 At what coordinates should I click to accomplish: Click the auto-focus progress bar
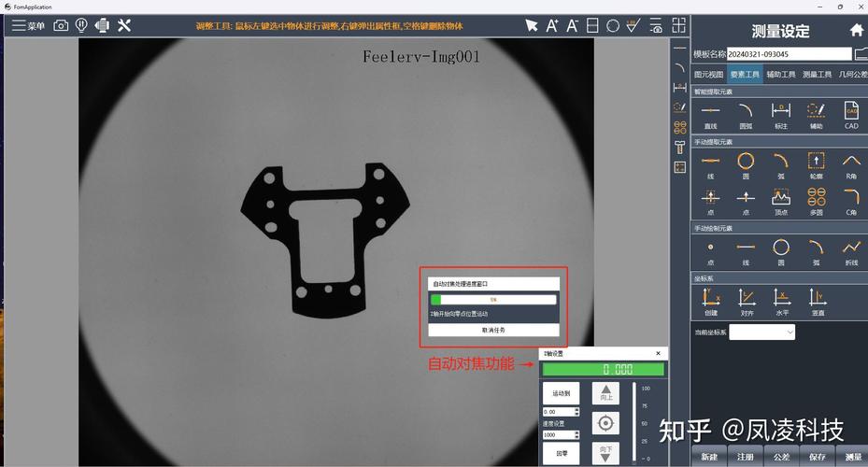493,299
